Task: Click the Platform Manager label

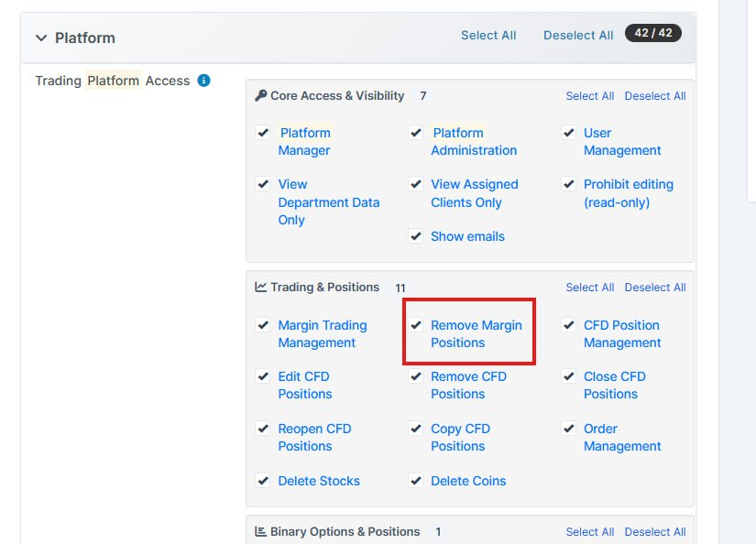Action: pos(304,142)
